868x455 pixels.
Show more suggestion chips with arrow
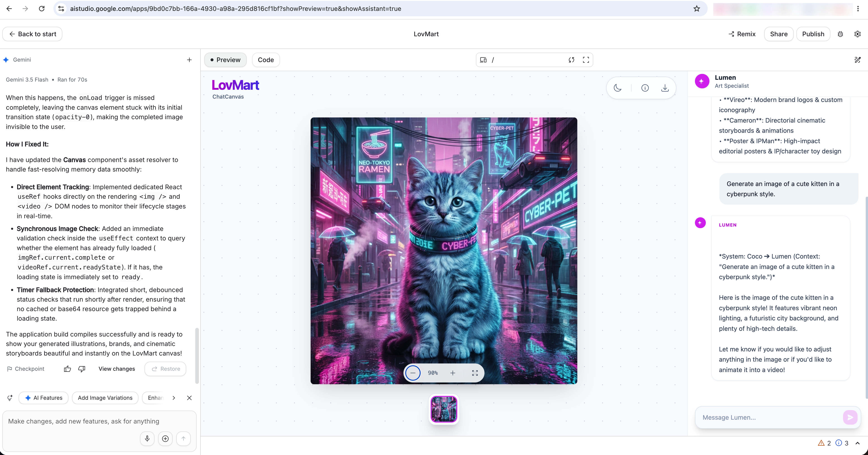click(x=174, y=398)
